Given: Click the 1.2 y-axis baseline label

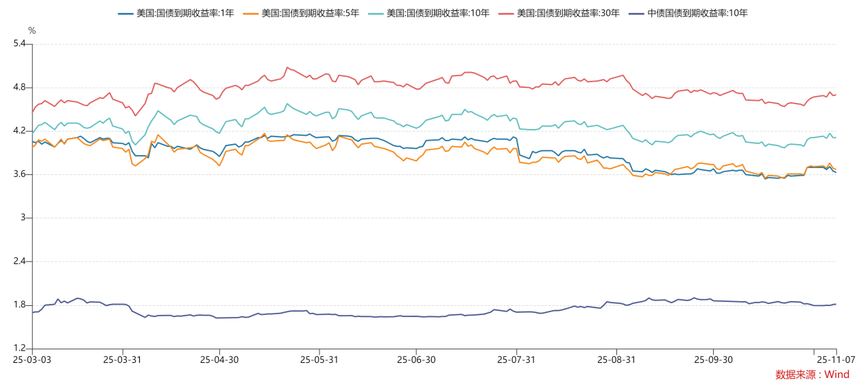Looking at the screenshot, I should (19, 349).
